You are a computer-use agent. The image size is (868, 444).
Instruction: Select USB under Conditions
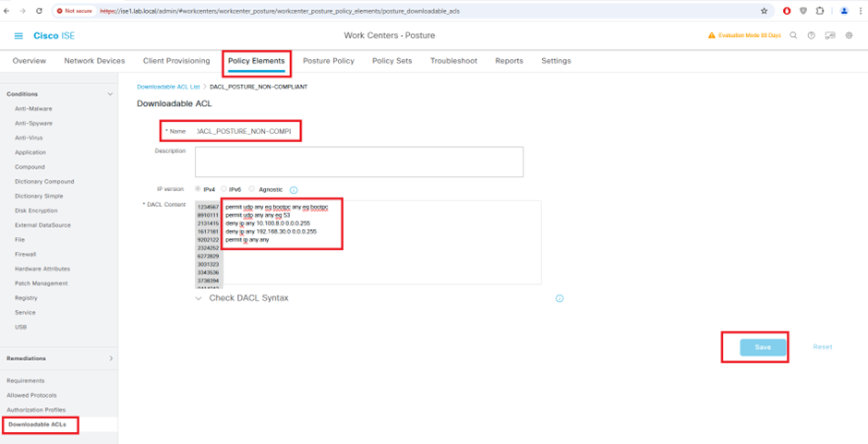coord(21,327)
